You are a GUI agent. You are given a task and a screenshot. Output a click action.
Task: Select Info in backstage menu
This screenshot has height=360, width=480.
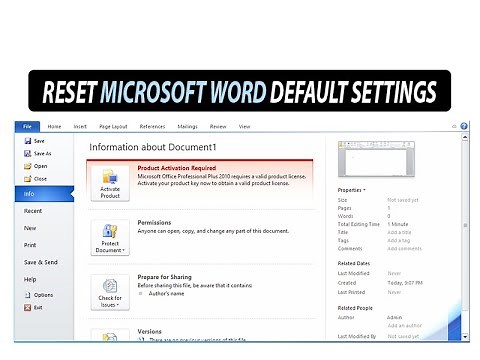click(44, 194)
